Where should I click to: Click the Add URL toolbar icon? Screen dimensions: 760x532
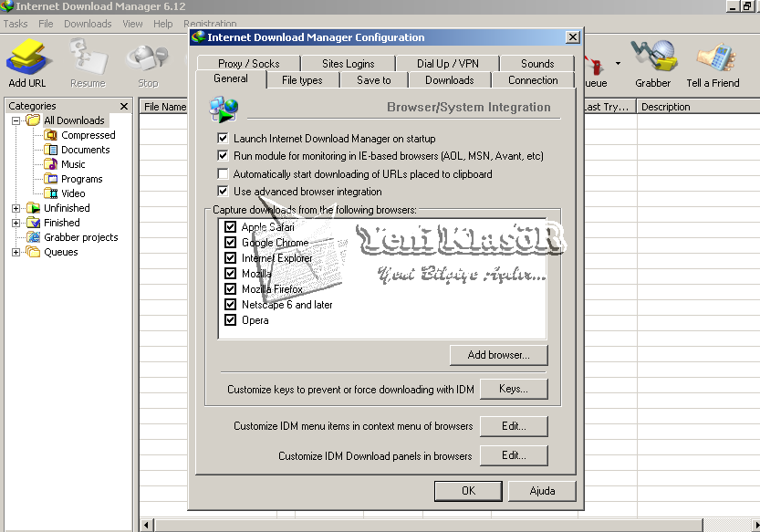(27, 59)
